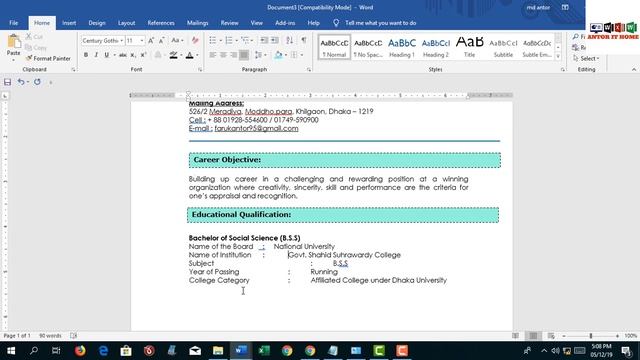Click the Tell me lightbulb icon

tap(336, 23)
